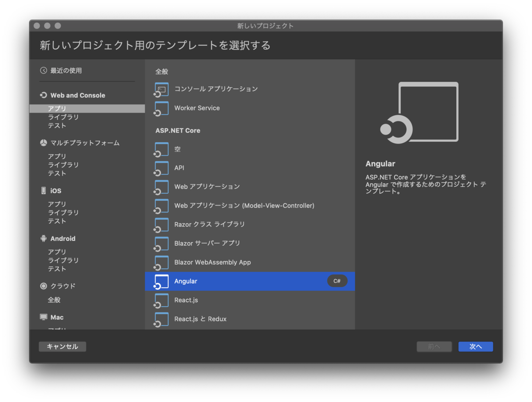Viewport: 532px width, 402px height.
Task: Click the empty ASP.NET Core template icon
Action: [x=161, y=149]
